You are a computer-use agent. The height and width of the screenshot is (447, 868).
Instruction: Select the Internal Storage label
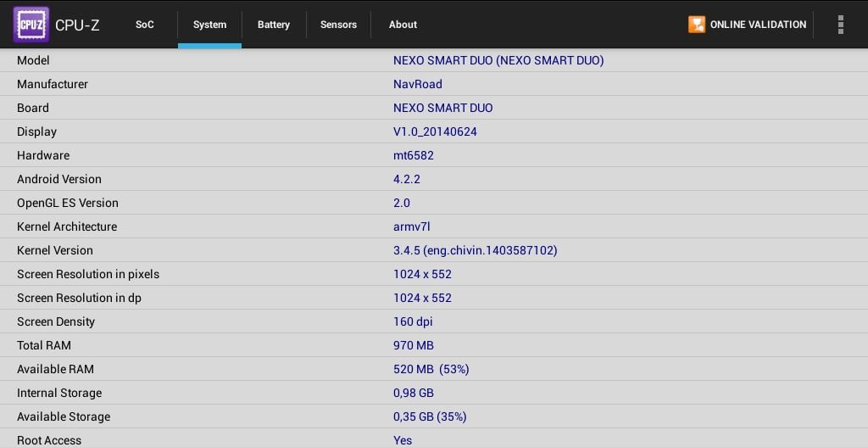point(59,394)
